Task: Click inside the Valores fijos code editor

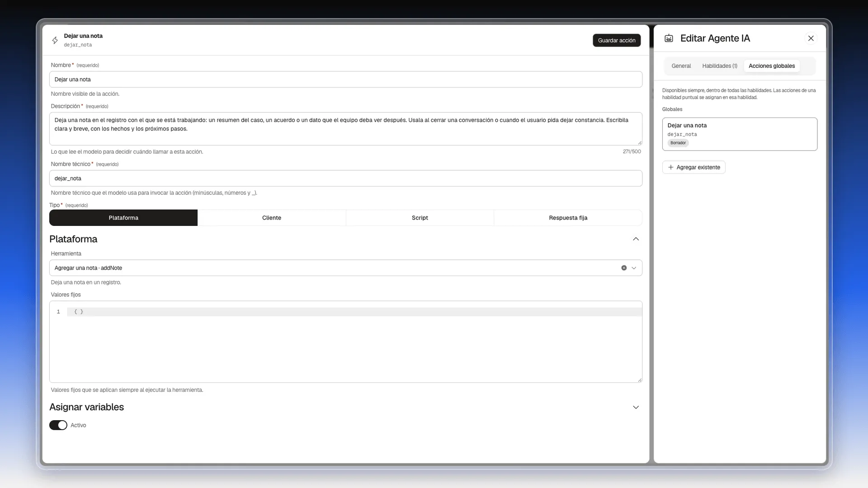Action: click(345, 342)
